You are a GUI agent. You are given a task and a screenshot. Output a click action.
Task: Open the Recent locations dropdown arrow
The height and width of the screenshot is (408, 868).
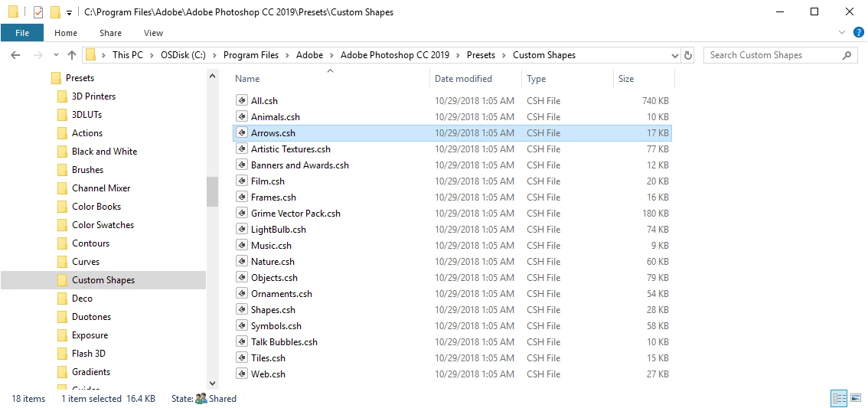tap(56, 55)
